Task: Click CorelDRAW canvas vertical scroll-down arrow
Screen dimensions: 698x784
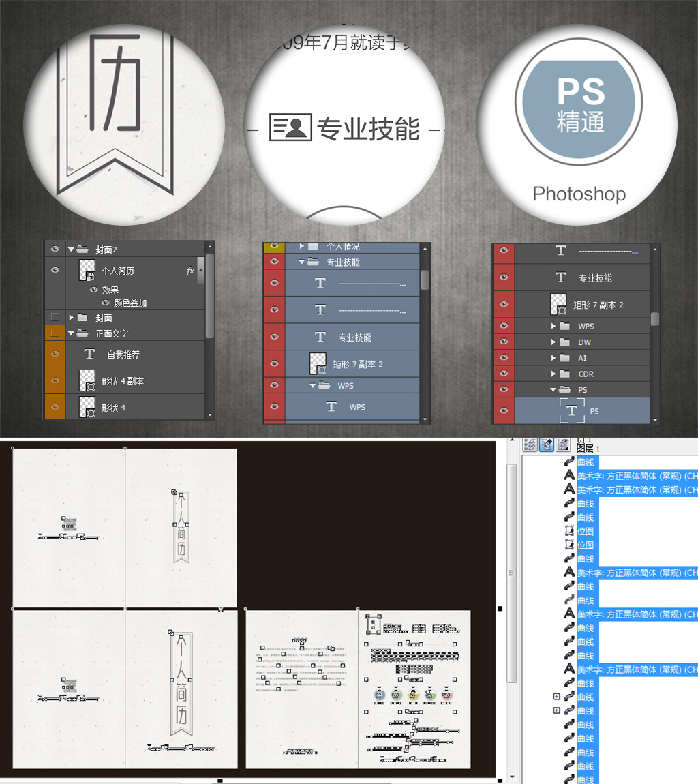Action: 512,777
